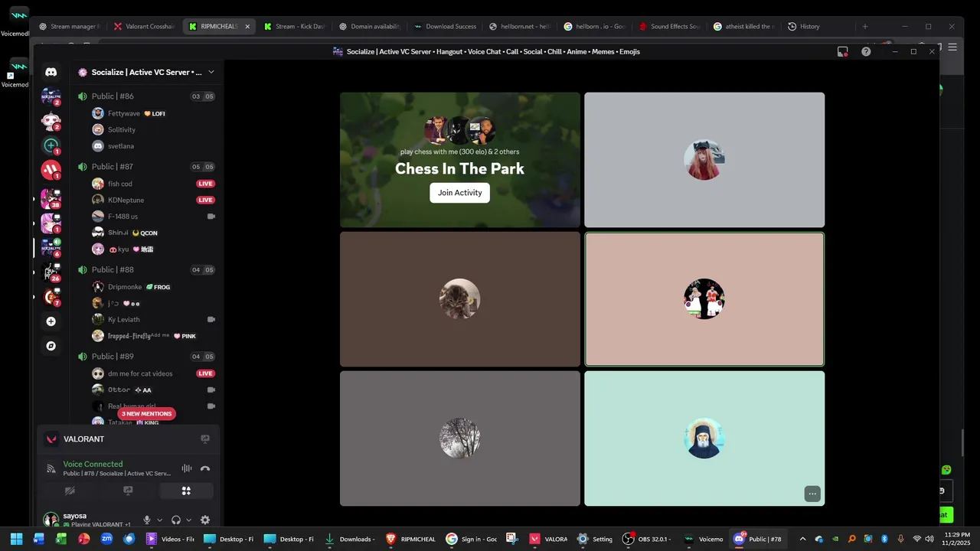This screenshot has height=551, width=980.
Task: Open Zoom from the taskbar
Action: [106, 539]
